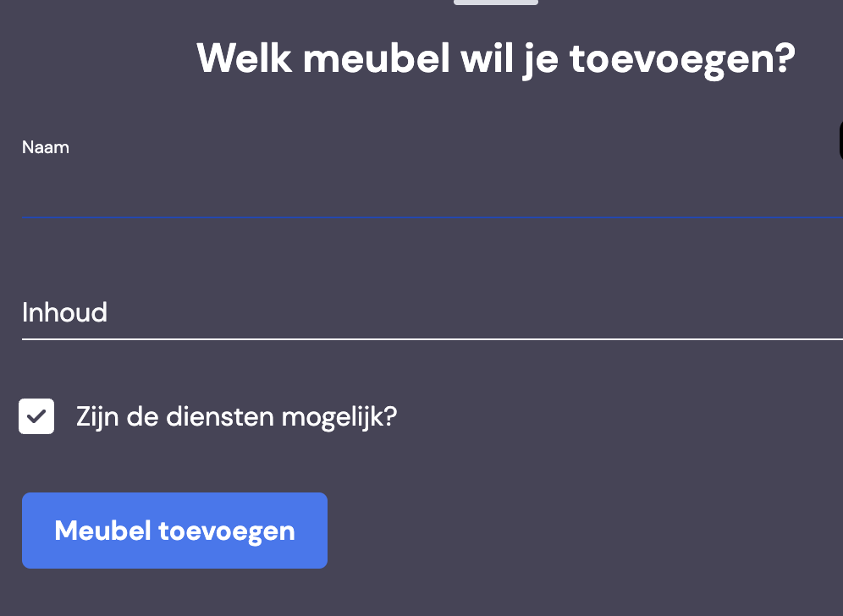Image resolution: width=843 pixels, height=616 pixels.
Task: Grab the sheet drag handle at the top
Action: click(496, 3)
